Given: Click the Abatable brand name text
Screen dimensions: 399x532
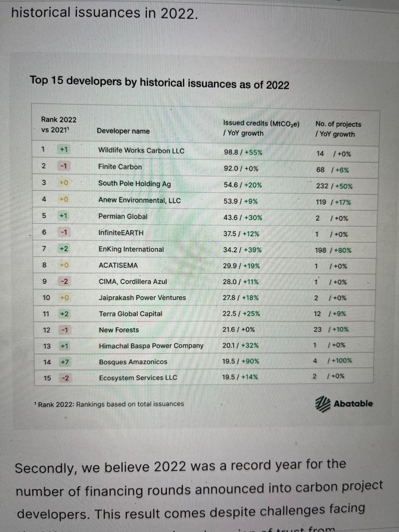Looking at the screenshot, I should [x=353, y=403].
